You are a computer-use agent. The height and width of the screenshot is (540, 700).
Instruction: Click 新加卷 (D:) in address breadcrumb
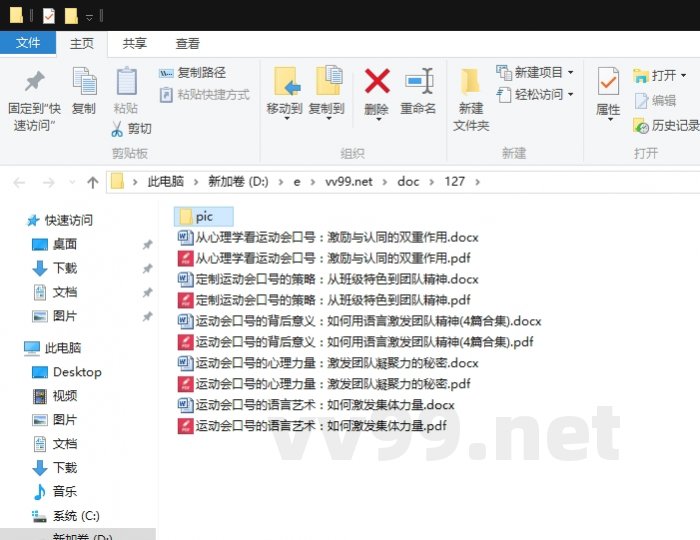(x=238, y=182)
